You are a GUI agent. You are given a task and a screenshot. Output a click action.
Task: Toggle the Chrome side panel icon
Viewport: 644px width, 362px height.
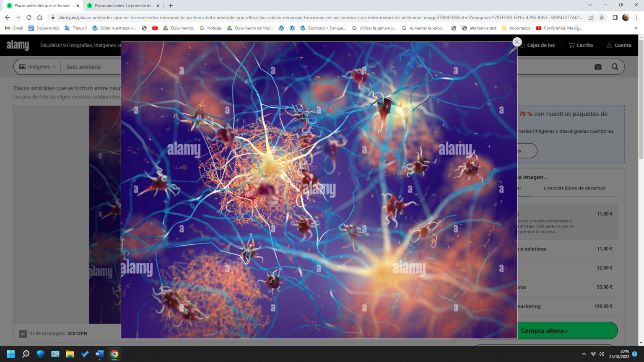[615, 18]
